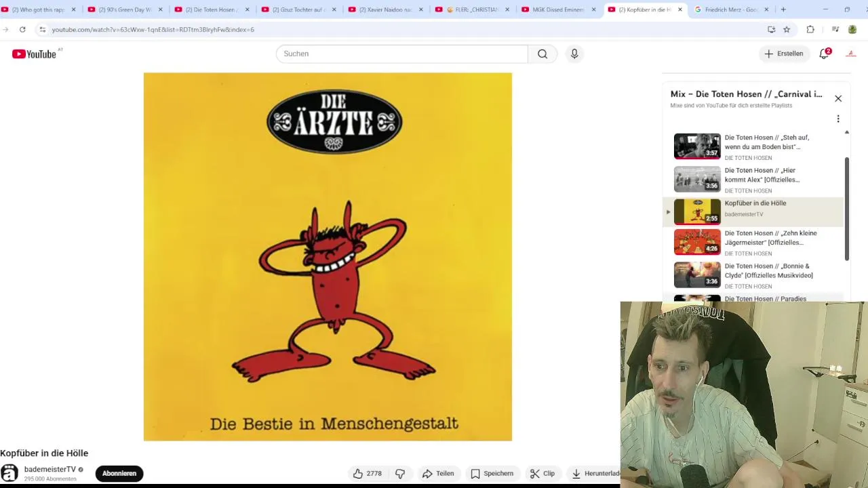Click the video player album artwork
The height and width of the screenshot is (488, 868).
tap(328, 257)
